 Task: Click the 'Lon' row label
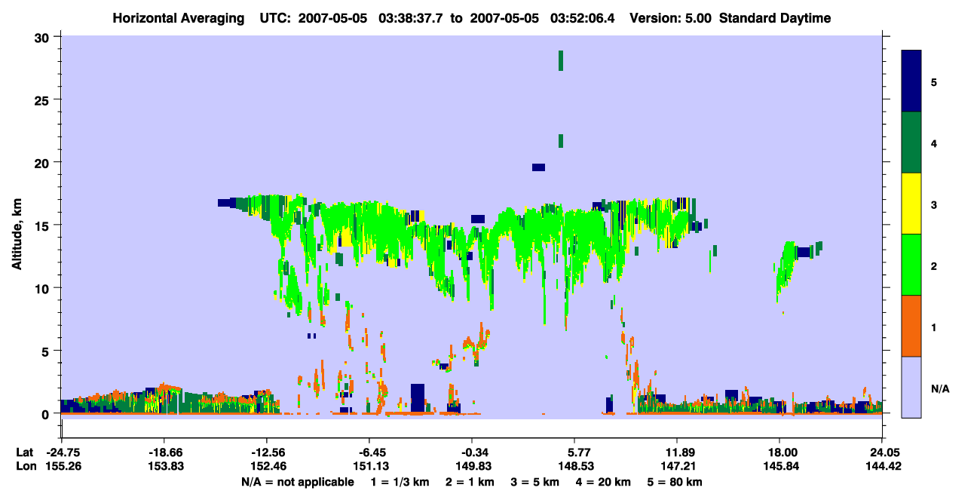click(25, 466)
